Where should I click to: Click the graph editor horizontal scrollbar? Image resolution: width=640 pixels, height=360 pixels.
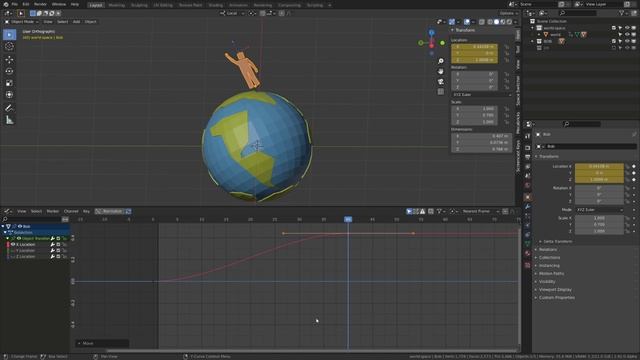pos(312,350)
